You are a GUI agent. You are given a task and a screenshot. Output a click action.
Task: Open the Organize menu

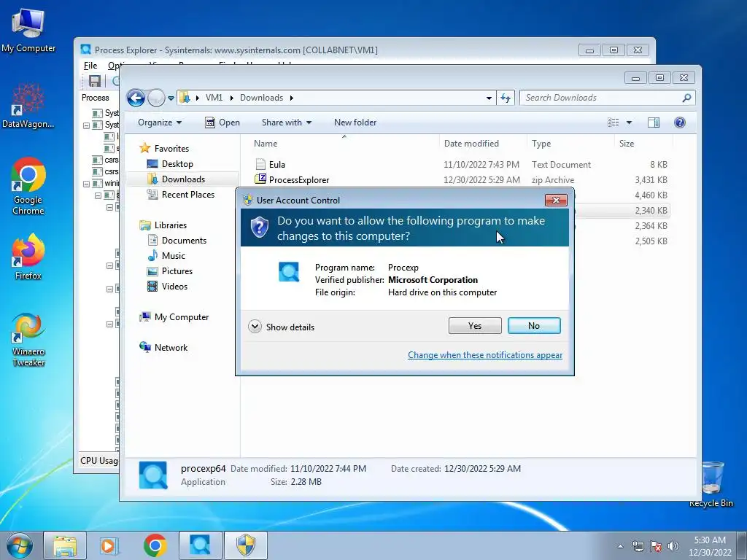point(160,122)
